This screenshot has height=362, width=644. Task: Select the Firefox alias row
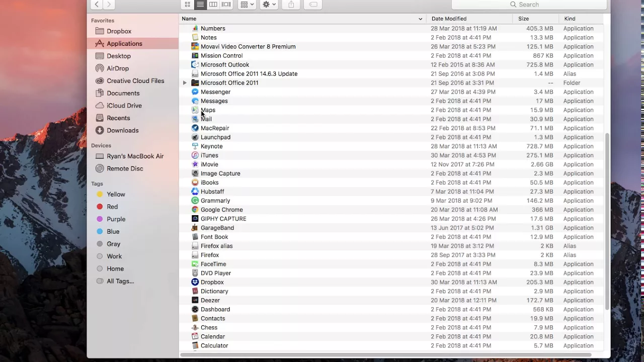(x=392, y=246)
